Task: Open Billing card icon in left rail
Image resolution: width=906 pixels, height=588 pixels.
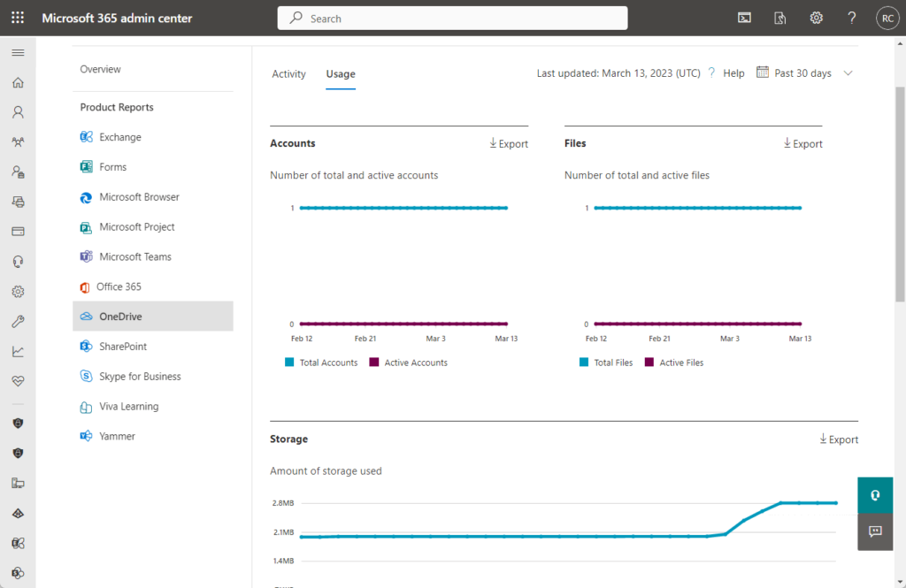Action: click(18, 232)
